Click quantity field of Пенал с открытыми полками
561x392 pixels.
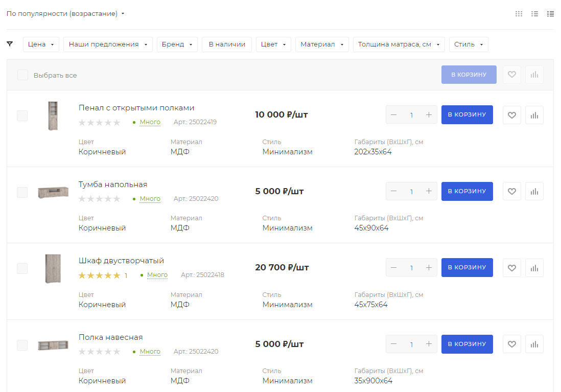(x=411, y=115)
